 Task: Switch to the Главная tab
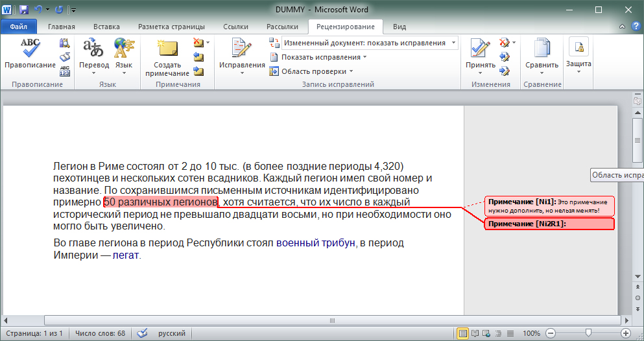tap(62, 27)
